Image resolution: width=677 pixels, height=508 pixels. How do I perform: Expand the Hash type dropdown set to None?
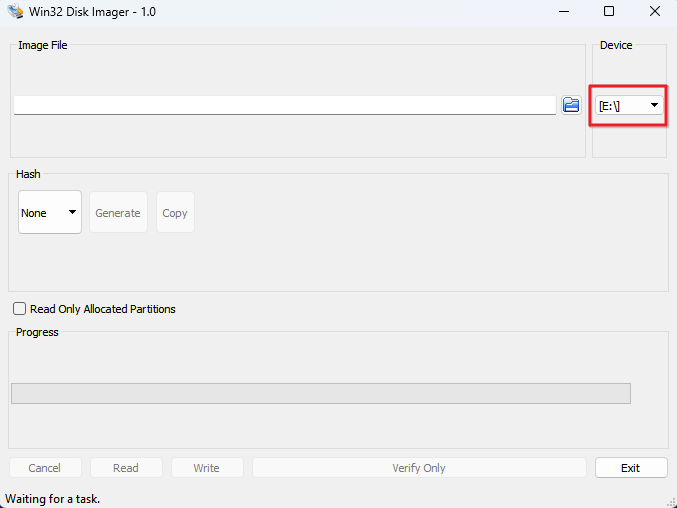tap(50, 212)
